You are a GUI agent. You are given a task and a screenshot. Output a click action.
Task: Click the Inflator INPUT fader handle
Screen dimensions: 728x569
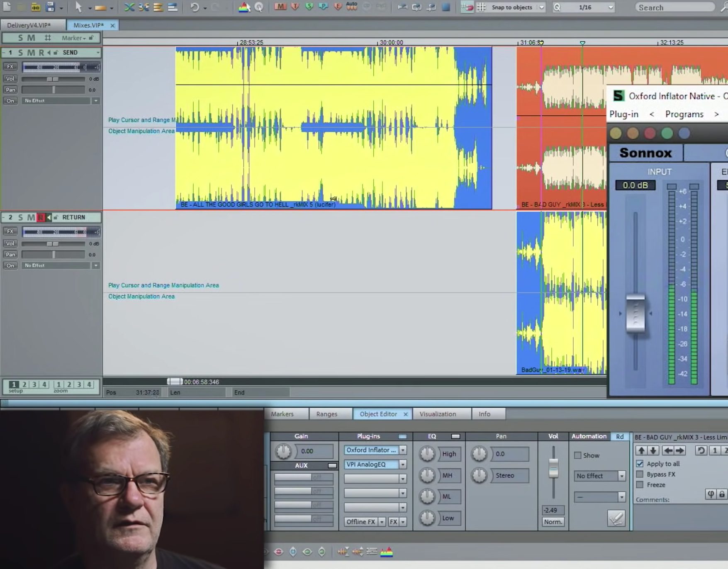point(635,313)
